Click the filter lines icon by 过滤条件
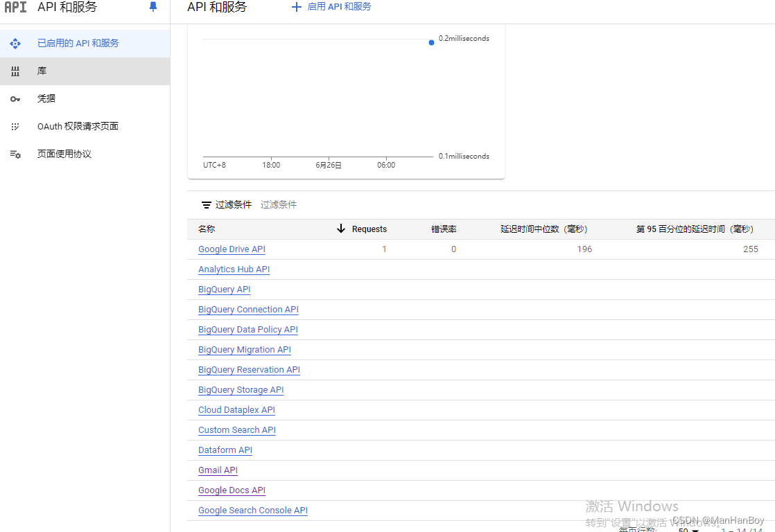Viewport: 775px width, 532px height. click(x=206, y=204)
